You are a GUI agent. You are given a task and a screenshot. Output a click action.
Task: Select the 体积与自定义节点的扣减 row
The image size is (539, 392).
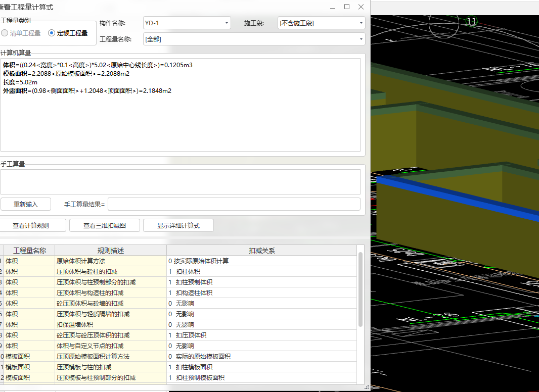178,346
